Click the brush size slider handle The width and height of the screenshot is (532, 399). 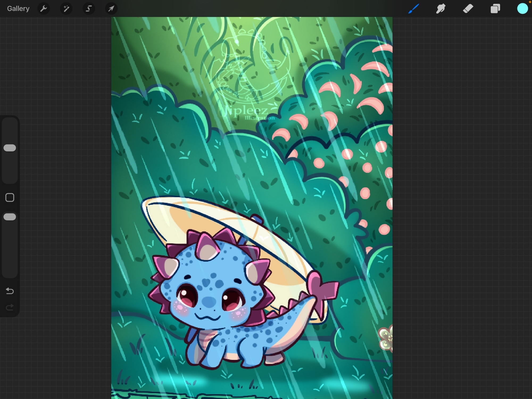click(x=10, y=148)
